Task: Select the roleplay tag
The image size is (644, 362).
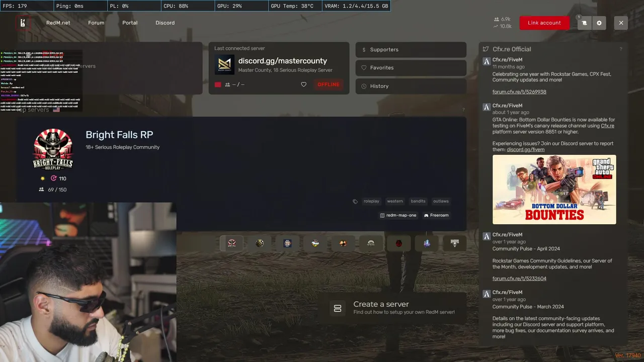Action: (x=371, y=201)
